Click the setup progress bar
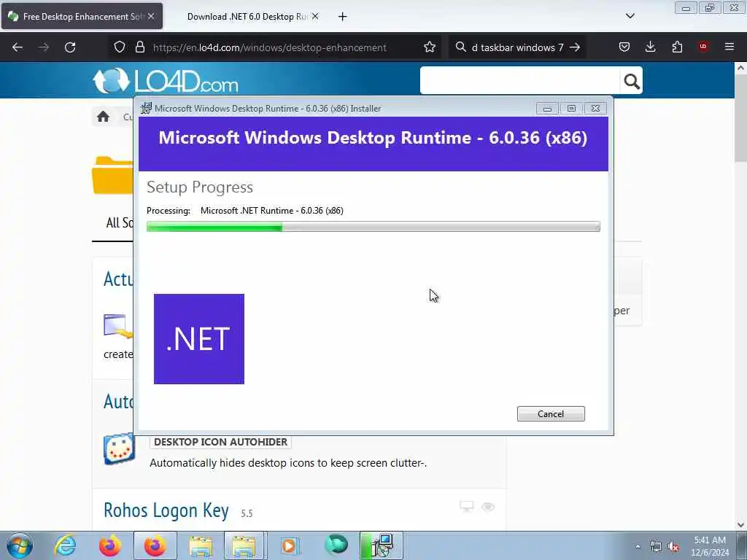This screenshot has height=560, width=747. point(373,227)
